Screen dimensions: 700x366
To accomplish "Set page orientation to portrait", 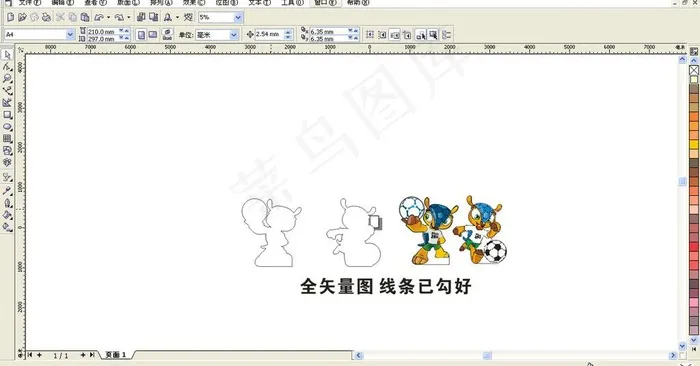I will coord(141,34).
